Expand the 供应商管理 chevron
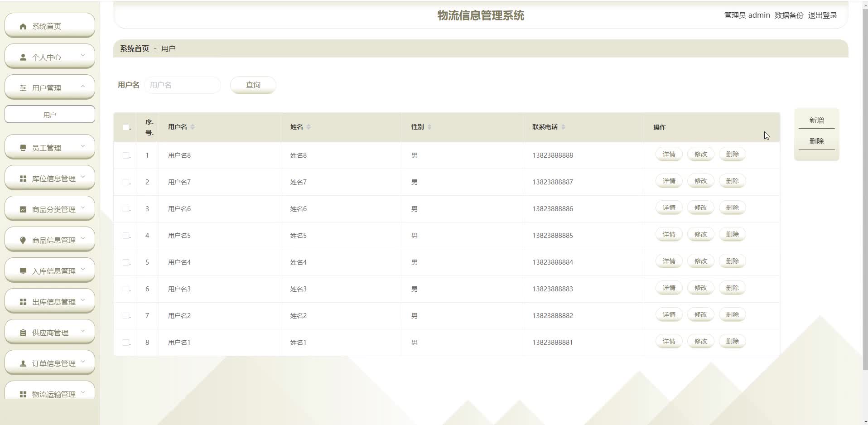Viewport: 868px width, 425px height. pos(83,331)
